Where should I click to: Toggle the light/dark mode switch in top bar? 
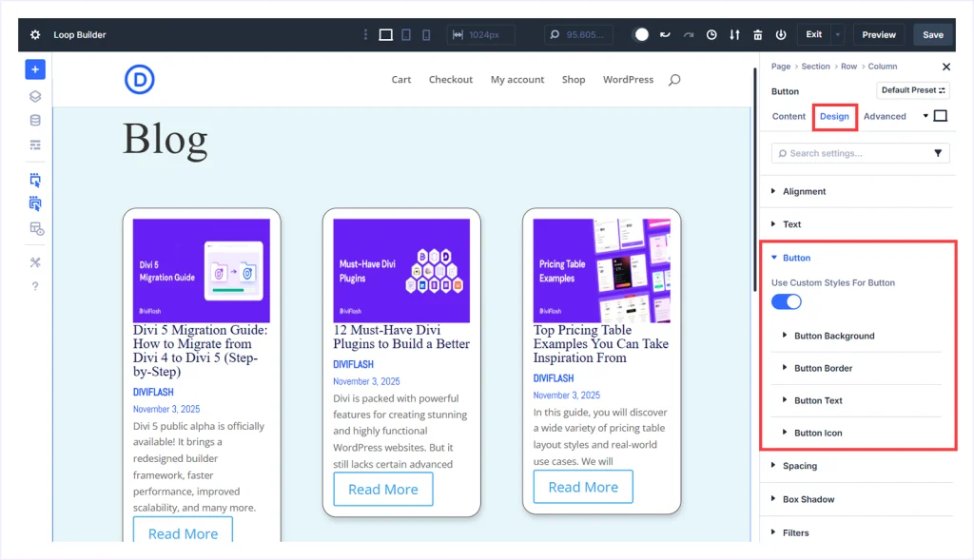point(641,35)
